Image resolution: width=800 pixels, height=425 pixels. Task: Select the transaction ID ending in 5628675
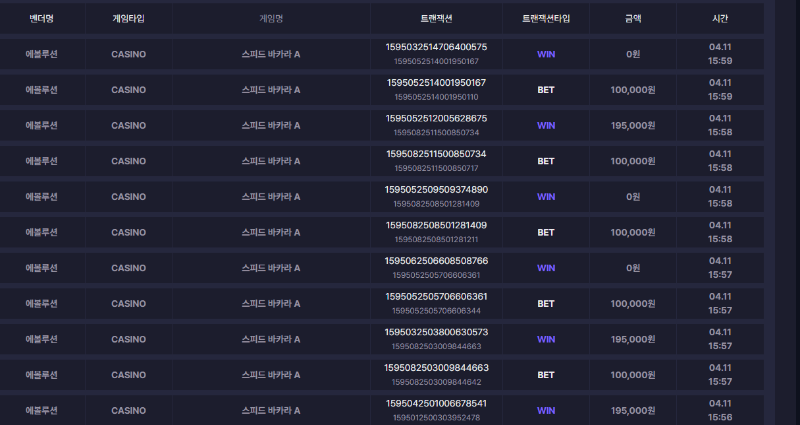436,118
